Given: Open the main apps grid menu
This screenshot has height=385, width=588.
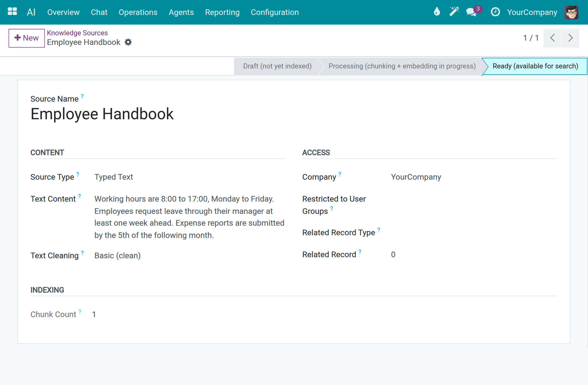Looking at the screenshot, I should (x=12, y=12).
